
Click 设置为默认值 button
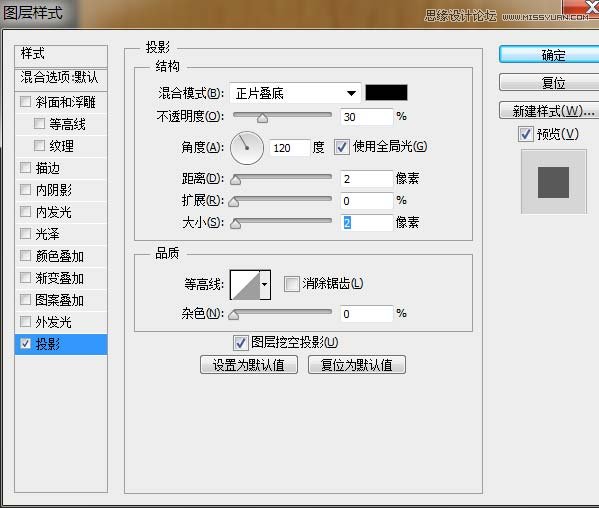pos(249,365)
